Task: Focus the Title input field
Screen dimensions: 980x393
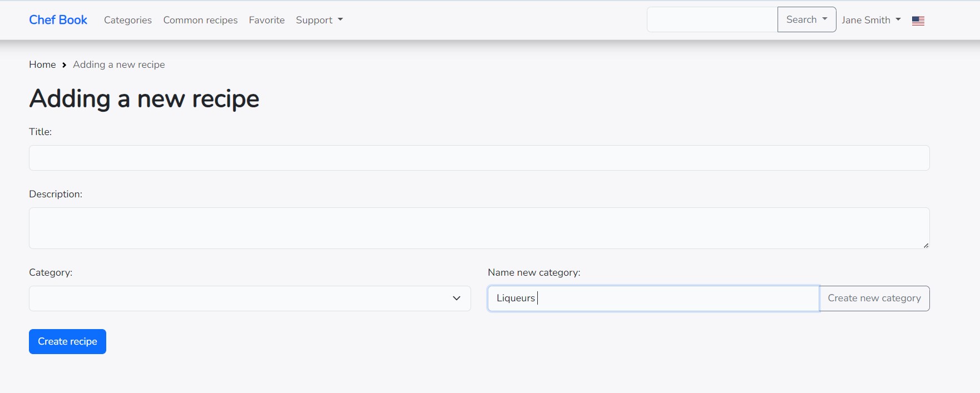Action: coord(478,158)
